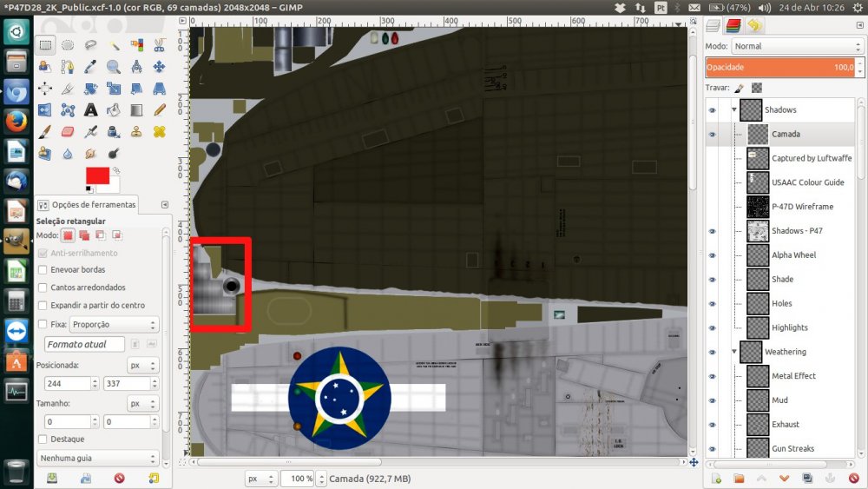Screen dimensions: 868x489
Task: Select the Blend gradient tool
Action: pos(136,109)
